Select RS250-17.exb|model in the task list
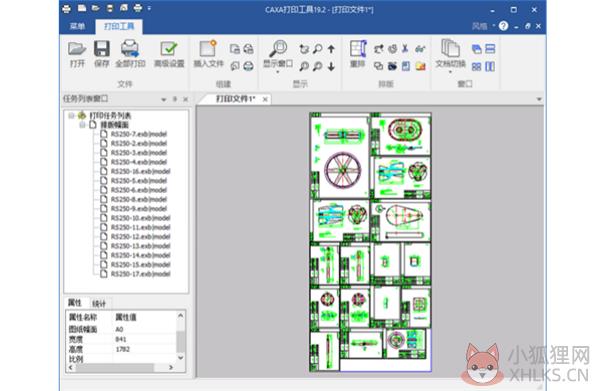Image resolution: width=600 pixels, height=391 pixels. [140, 274]
